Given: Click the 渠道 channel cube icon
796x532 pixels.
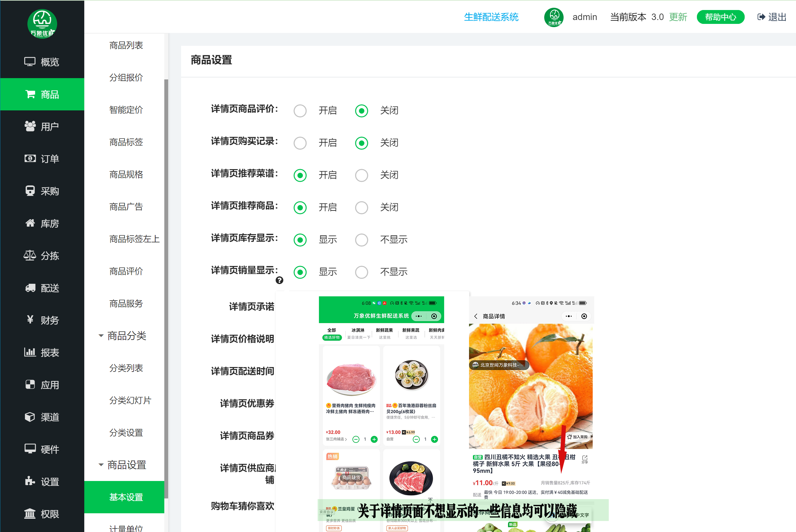Looking at the screenshot, I should pyautogui.click(x=30, y=417).
